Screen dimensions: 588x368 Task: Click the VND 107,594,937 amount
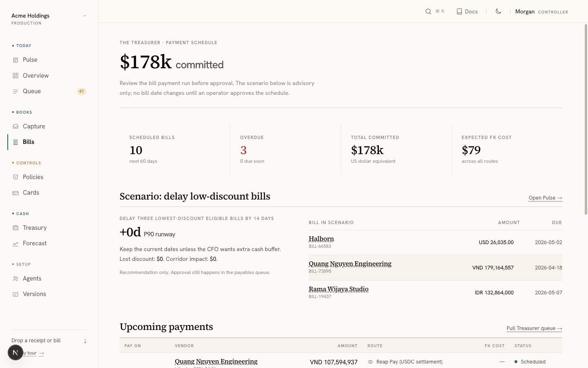(x=334, y=362)
